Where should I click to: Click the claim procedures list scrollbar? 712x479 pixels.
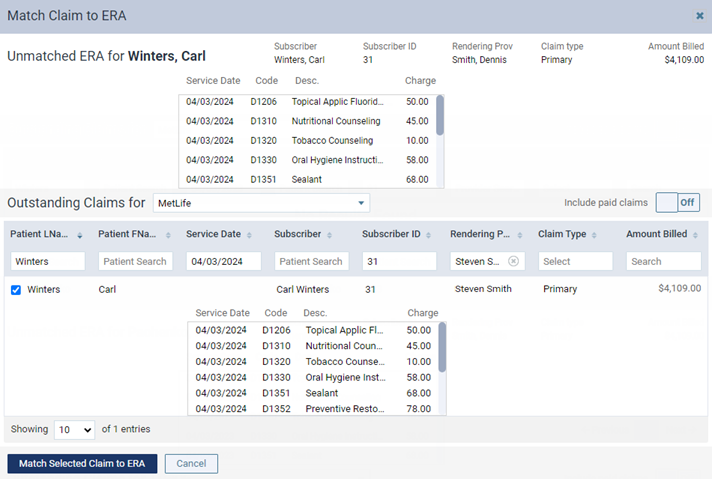(442, 347)
